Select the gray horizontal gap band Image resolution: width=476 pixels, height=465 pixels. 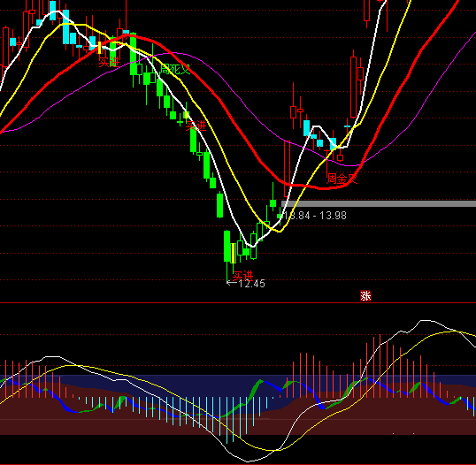click(x=379, y=203)
